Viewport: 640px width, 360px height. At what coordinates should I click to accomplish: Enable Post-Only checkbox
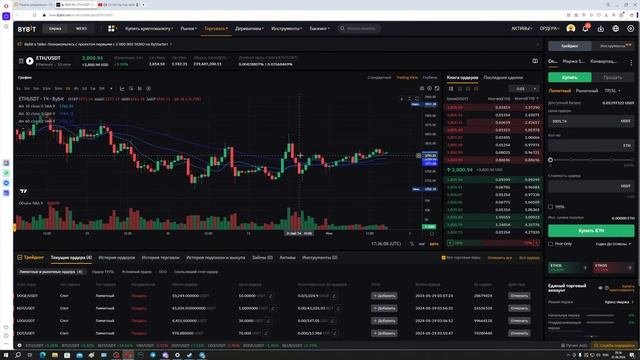[551, 244]
